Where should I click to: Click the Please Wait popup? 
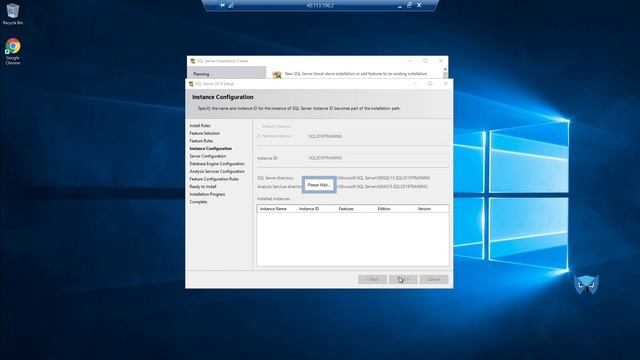tap(319, 185)
